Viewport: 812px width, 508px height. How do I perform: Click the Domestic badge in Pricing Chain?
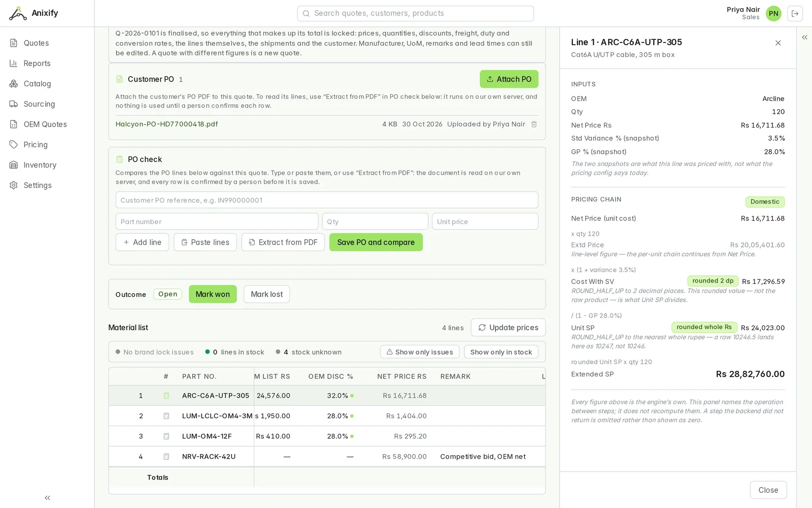(x=765, y=202)
